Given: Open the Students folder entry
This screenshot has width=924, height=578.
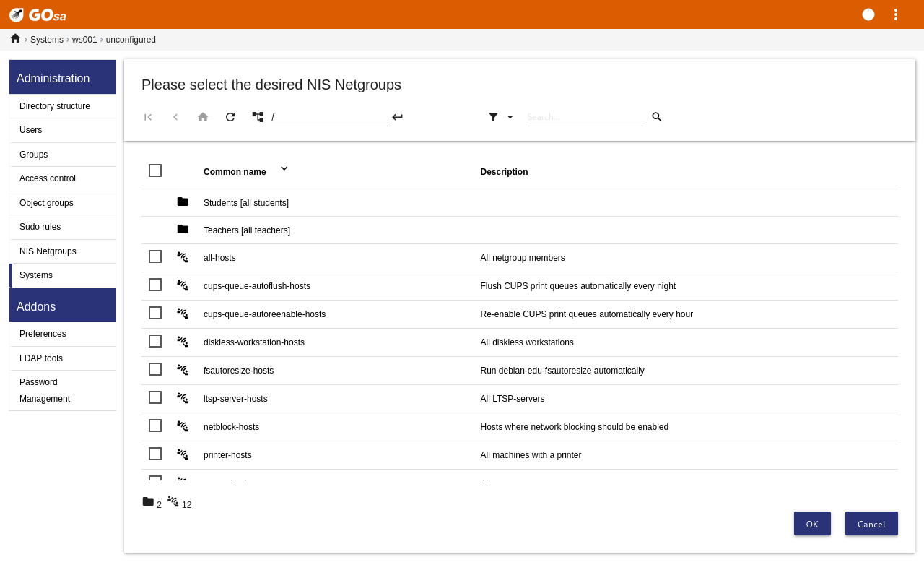Looking at the screenshot, I should click(245, 203).
